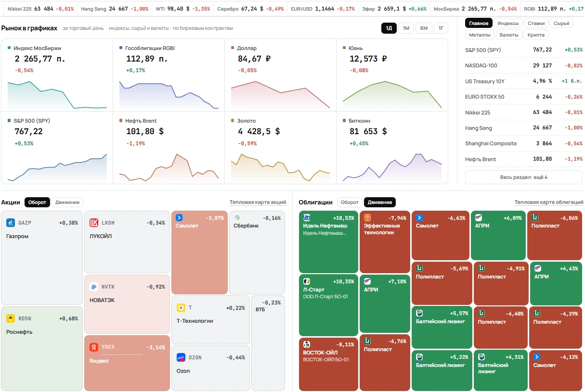Click the Балтийский лизинг +5,22% logo
This screenshot has width=585, height=392.
pos(419,357)
